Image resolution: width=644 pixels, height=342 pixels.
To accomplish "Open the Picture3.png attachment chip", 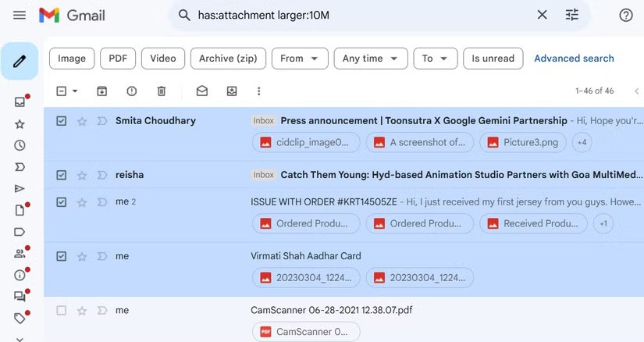I will point(522,142).
